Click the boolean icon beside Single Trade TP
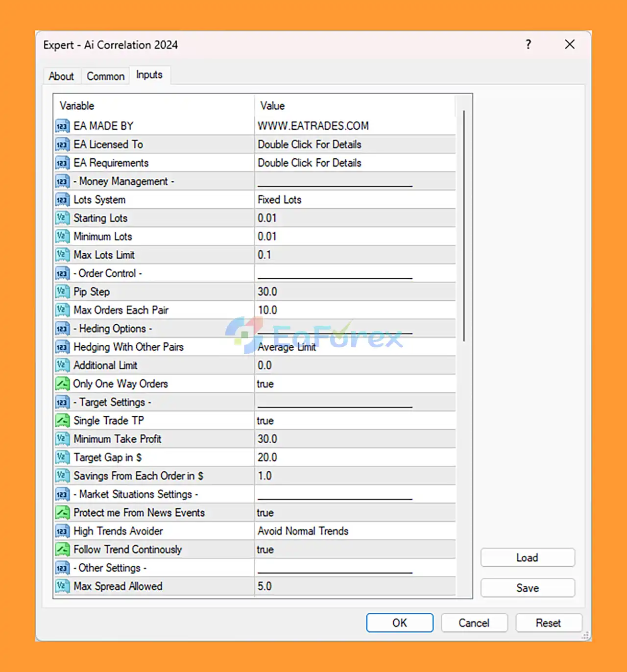 tap(62, 421)
